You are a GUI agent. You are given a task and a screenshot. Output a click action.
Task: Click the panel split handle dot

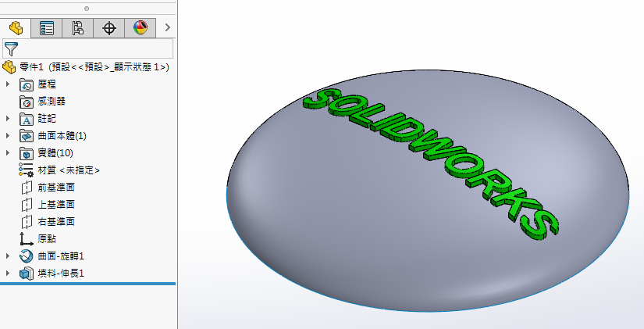point(86,9)
